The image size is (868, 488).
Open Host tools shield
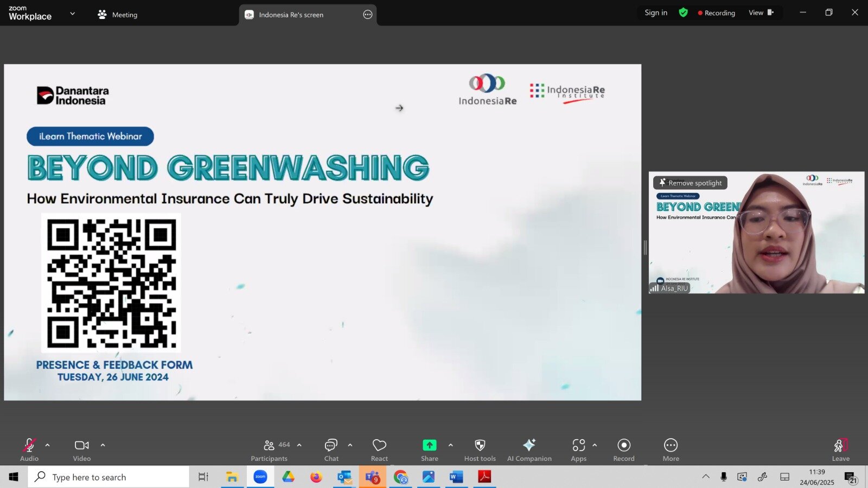pyautogui.click(x=480, y=450)
